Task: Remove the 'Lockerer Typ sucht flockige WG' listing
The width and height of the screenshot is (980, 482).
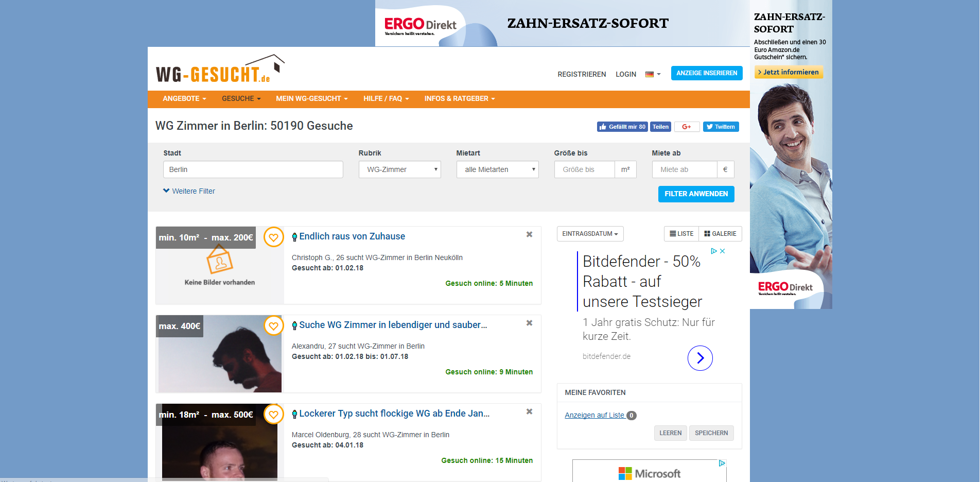Action: click(x=529, y=411)
